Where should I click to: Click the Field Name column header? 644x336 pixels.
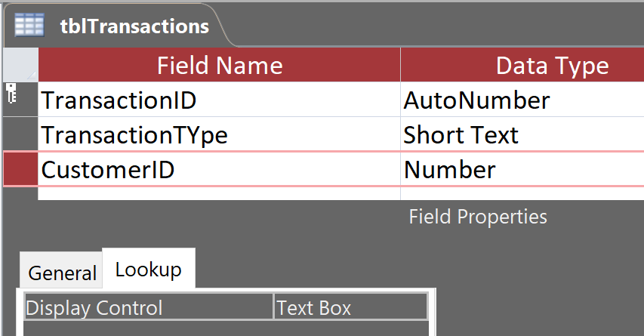click(219, 66)
